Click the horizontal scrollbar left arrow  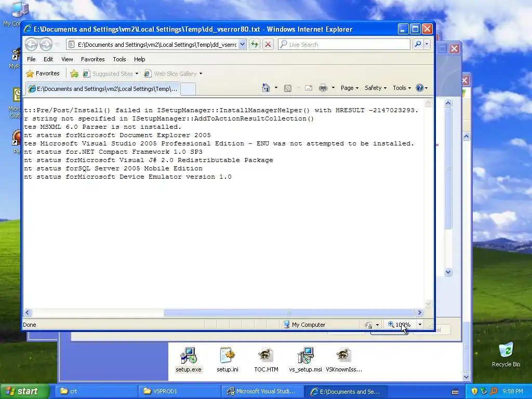[28, 312]
